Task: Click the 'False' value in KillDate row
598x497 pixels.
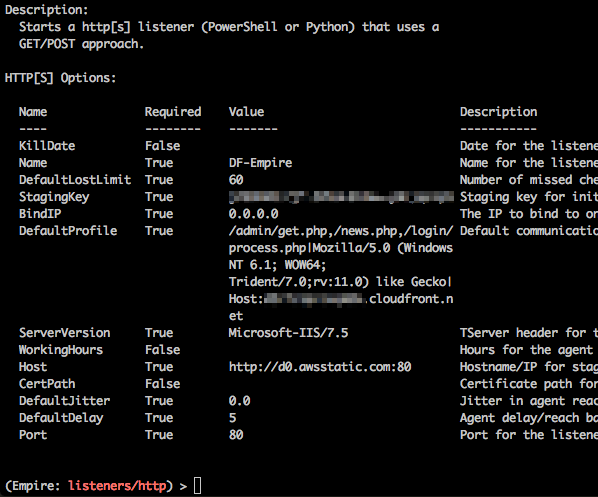Action: [x=162, y=146]
